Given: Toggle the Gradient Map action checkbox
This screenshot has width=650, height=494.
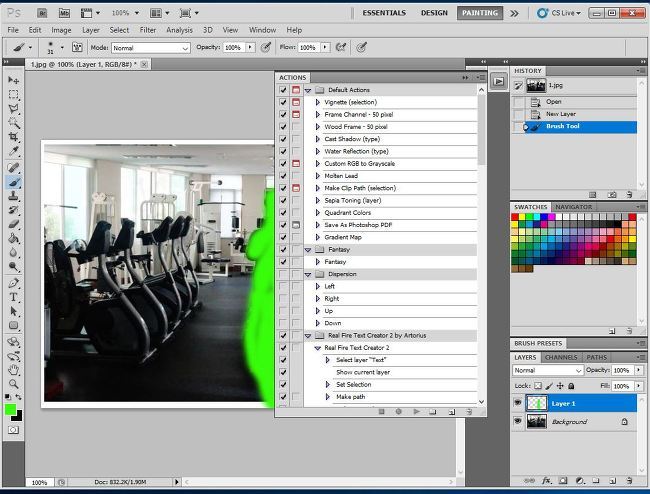Looking at the screenshot, I should [x=283, y=237].
